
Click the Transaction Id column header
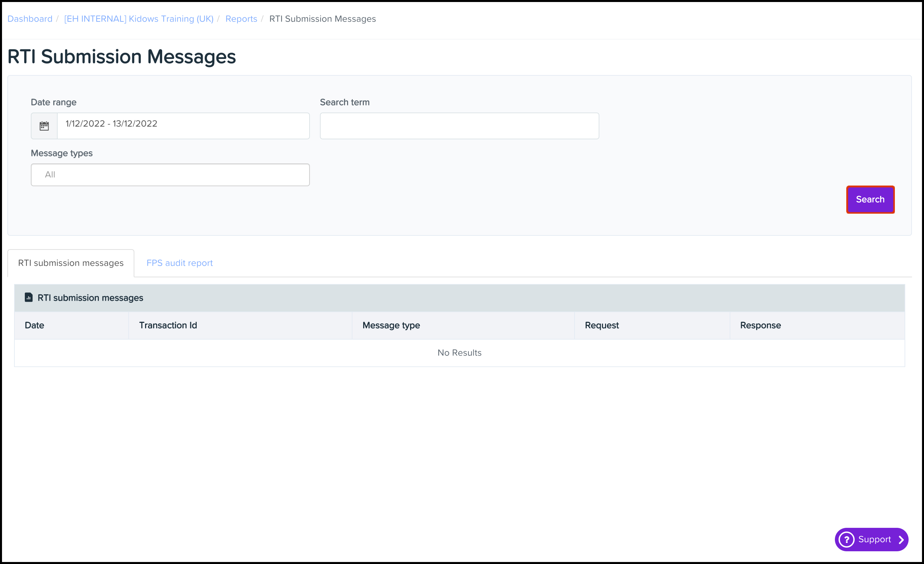(x=168, y=325)
